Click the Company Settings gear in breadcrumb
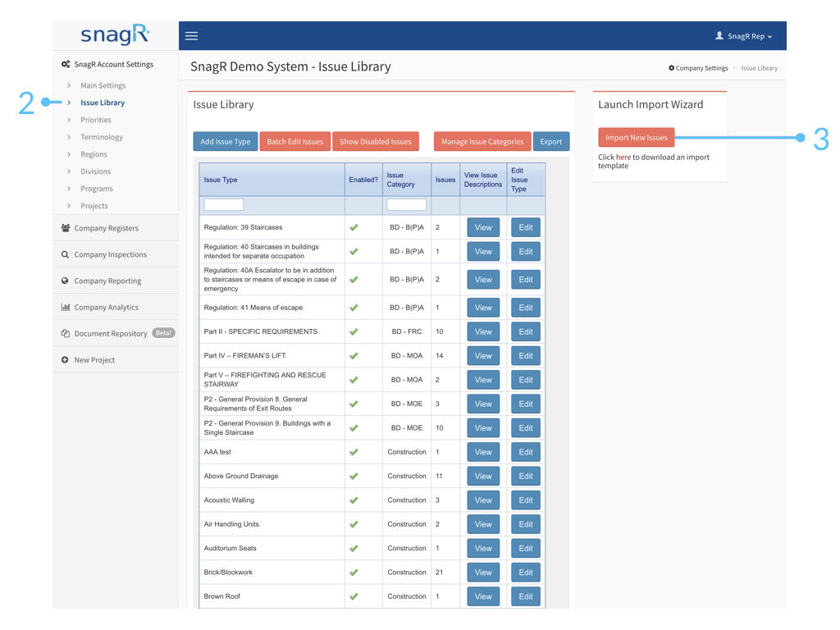The width and height of the screenshot is (840, 630). point(671,68)
